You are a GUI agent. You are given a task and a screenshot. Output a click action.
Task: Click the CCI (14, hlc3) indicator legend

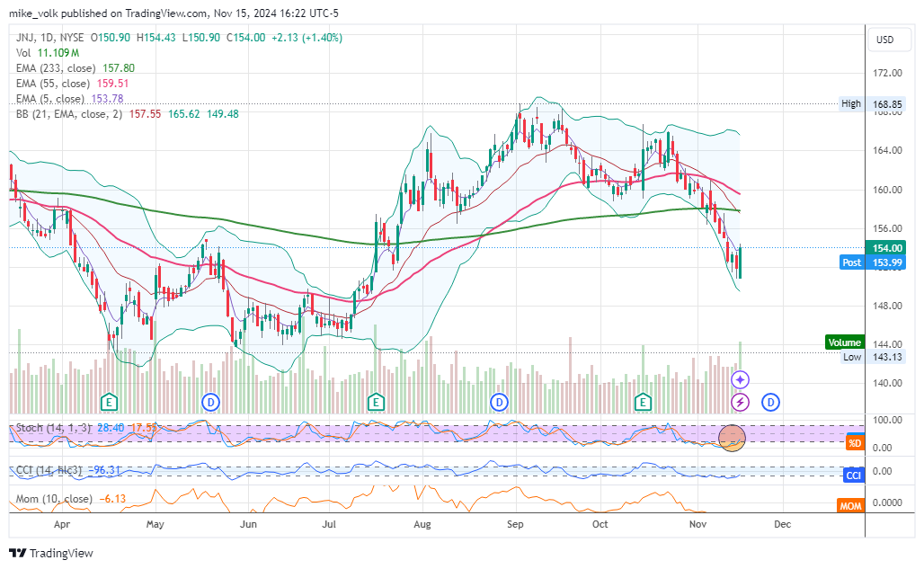pyautogui.click(x=49, y=471)
